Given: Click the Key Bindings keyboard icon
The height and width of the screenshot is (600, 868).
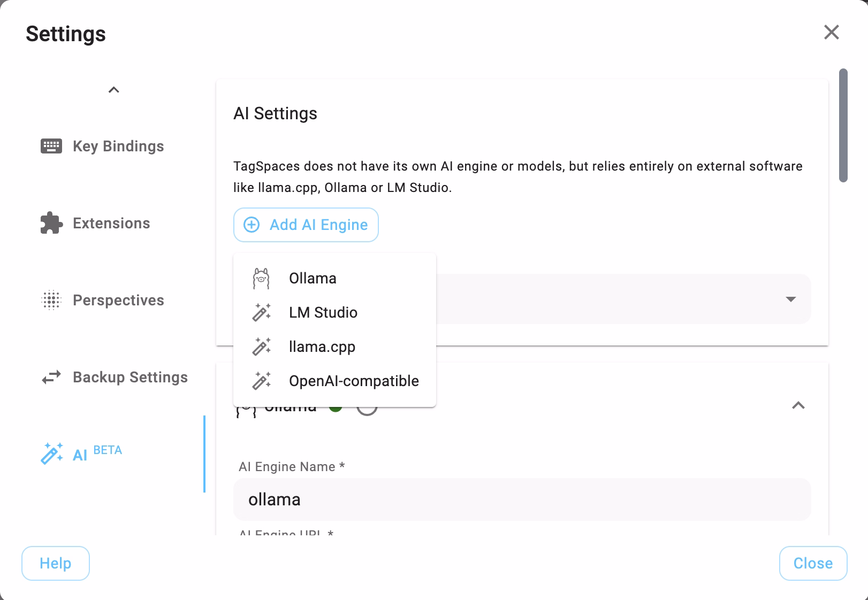Looking at the screenshot, I should (51, 146).
